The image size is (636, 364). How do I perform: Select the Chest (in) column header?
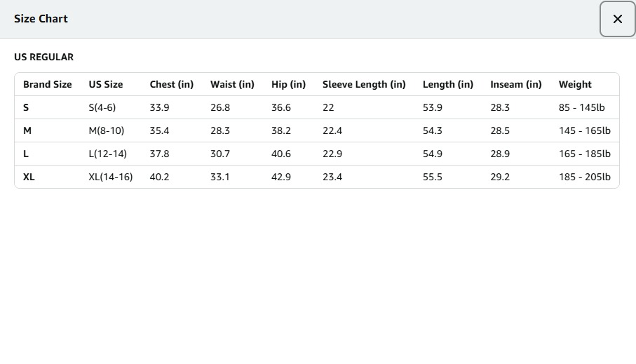171,84
